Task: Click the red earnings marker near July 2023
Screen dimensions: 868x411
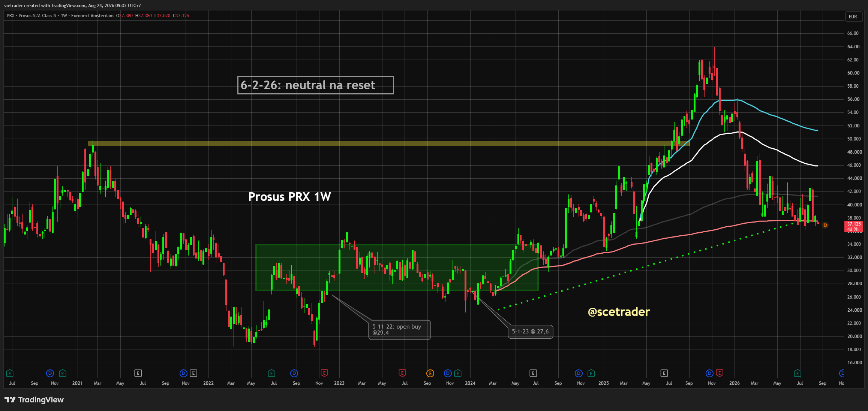Action: pyautogui.click(x=402, y=373)
